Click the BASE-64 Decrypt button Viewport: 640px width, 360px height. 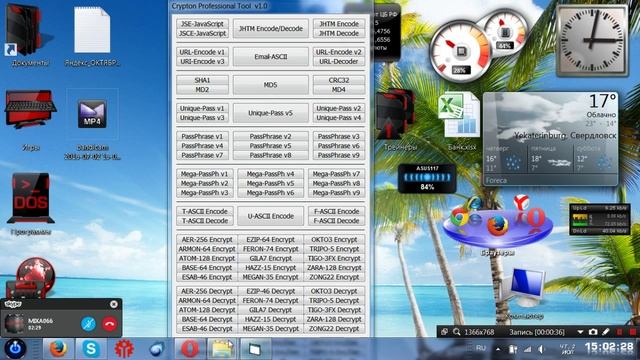pos(207,319)
